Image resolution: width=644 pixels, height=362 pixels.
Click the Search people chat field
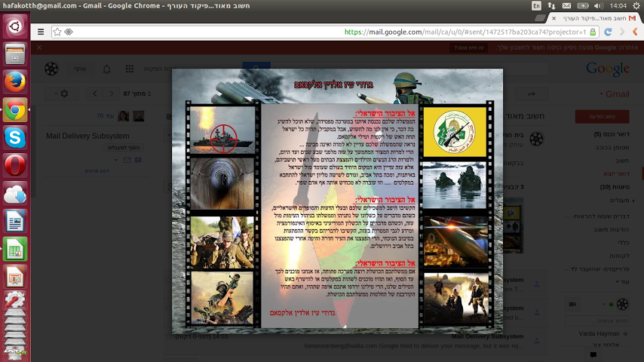(x=597, y=321)
